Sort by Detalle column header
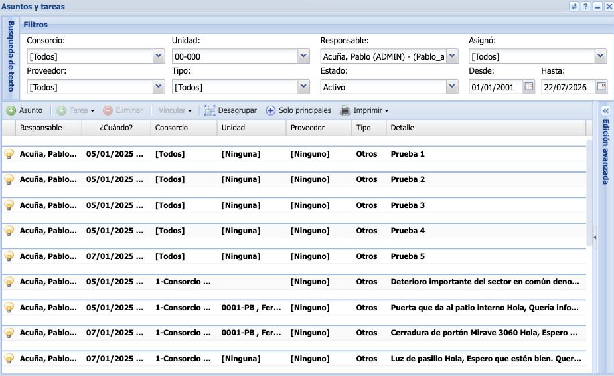Screen dimensions: 614x376 [x=486, y=128]
